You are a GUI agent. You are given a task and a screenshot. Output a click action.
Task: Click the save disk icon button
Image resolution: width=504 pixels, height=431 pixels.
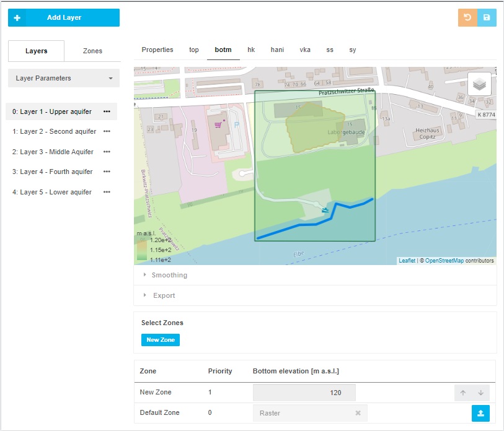click(x=487, y=18)
